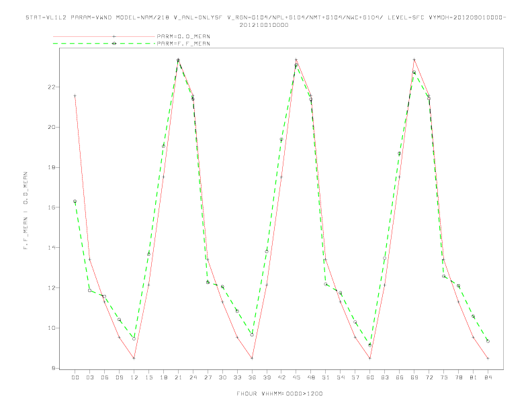
Task: Click x-axis forecast hour label 18
Action: [x=163, y=377]
